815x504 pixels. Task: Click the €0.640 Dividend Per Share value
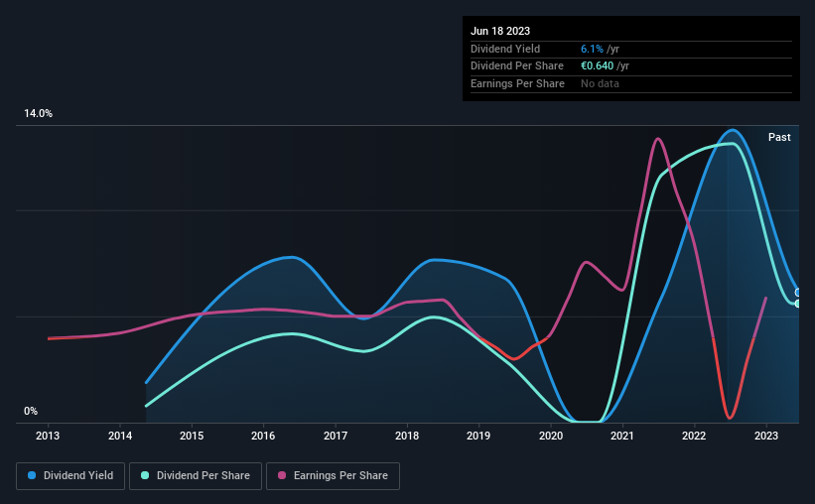pos(598,66)
